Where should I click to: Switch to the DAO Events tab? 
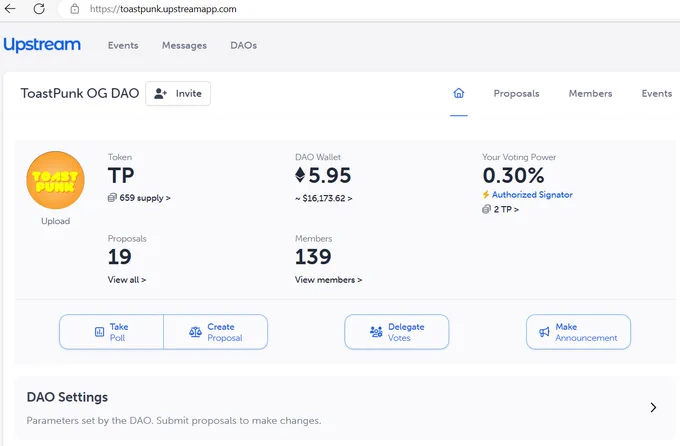pos(657,94)
